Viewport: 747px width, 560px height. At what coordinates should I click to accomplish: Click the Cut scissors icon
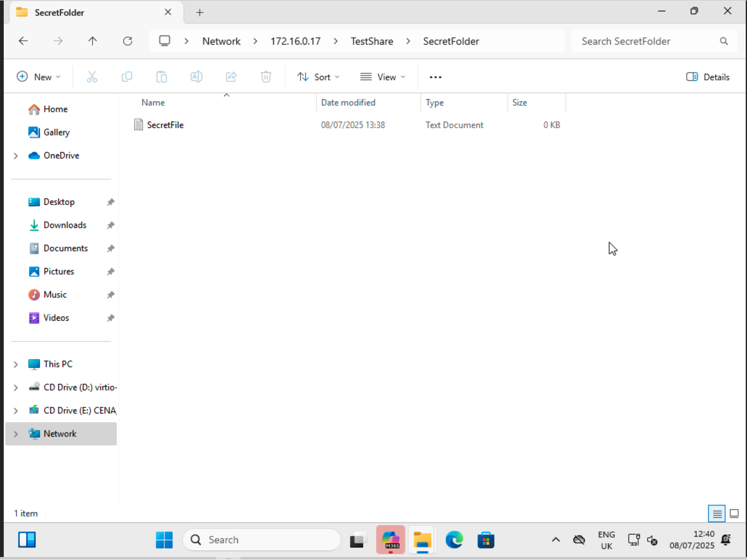click(x=92, y=77)
